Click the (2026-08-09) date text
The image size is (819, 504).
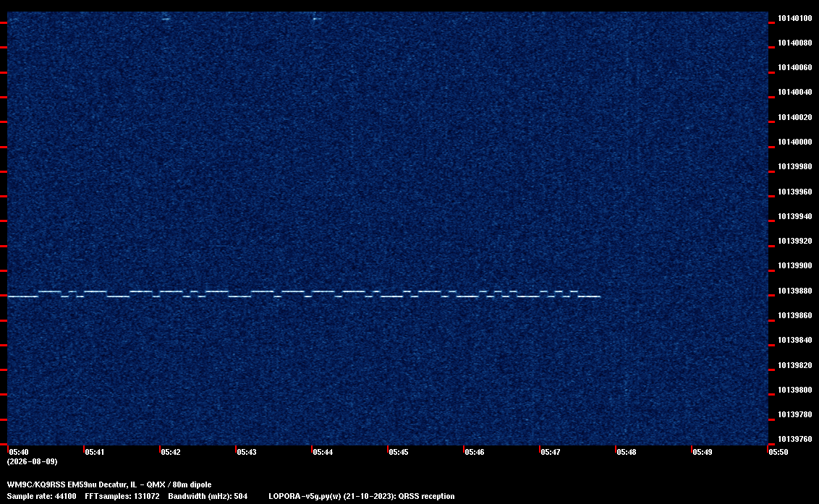pos(32,461)
